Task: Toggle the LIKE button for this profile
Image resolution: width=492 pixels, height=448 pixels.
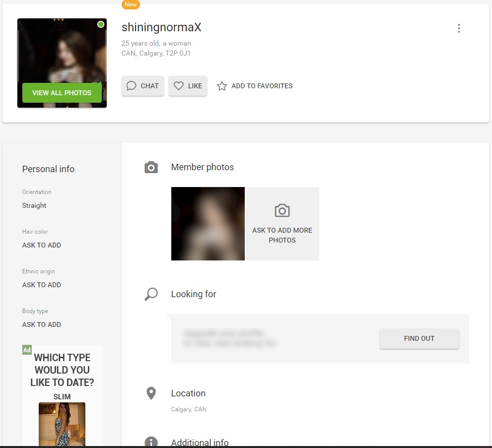Action: point(188,86)
